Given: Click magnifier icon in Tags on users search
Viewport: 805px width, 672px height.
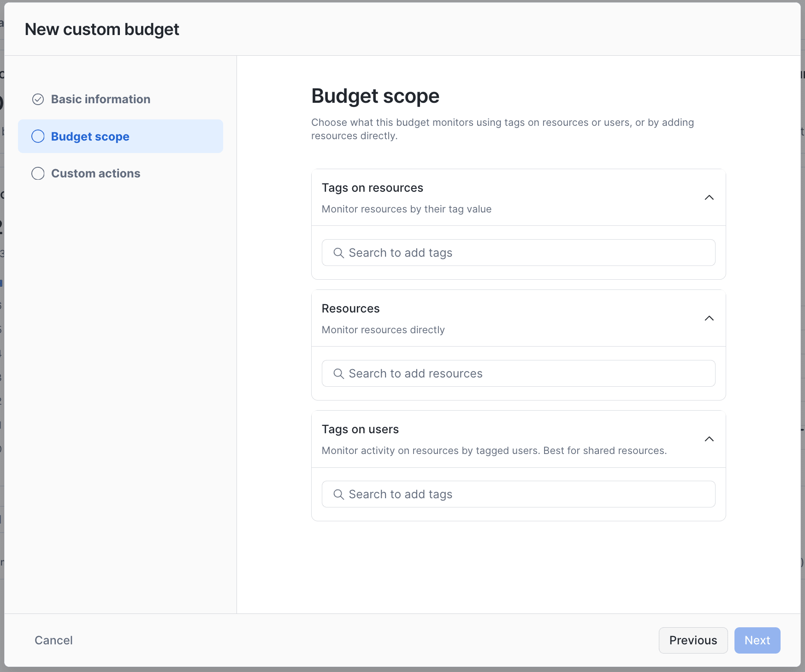Looking at the screenshot, I should pyautogui.click(x=338, y=495).
